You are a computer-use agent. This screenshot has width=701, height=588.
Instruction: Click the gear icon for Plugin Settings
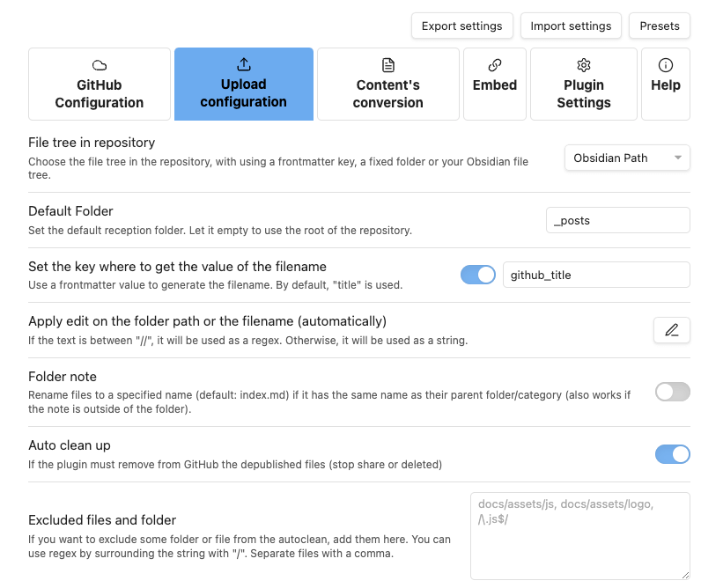(584, 65)
